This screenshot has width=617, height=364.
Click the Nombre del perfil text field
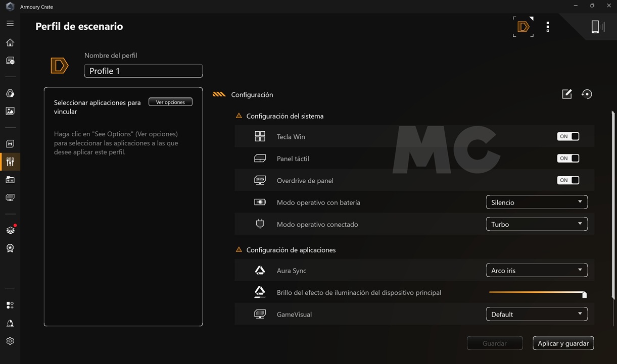(143, 71)
